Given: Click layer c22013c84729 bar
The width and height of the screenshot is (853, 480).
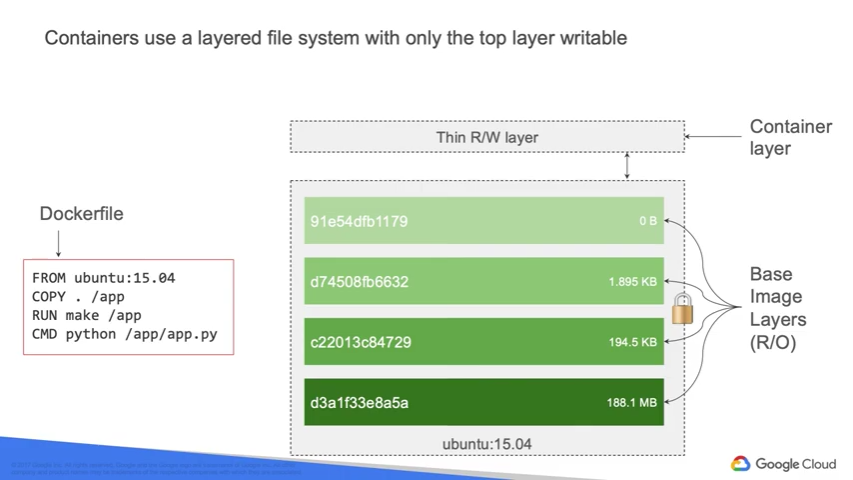Looking at the screenshot, I should pos(484,341).
